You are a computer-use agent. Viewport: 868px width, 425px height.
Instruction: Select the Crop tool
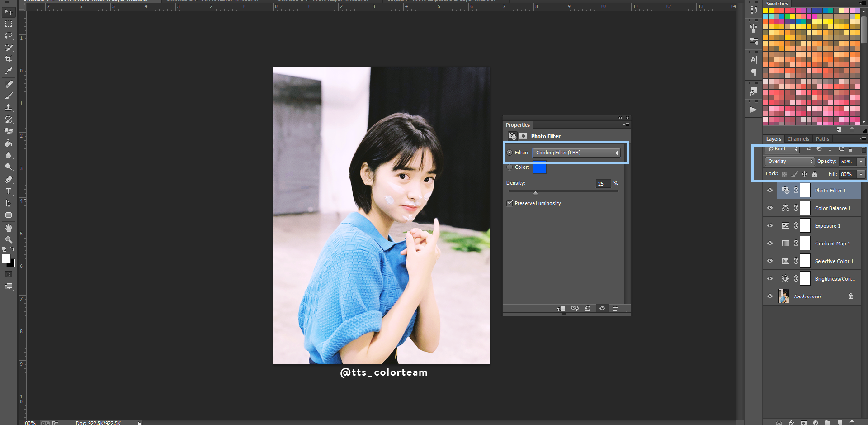(x=9, y=59)
